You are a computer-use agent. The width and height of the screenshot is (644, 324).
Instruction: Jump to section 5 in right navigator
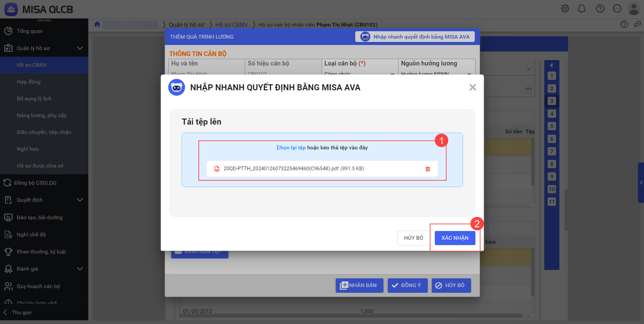(x=551, y=126)
